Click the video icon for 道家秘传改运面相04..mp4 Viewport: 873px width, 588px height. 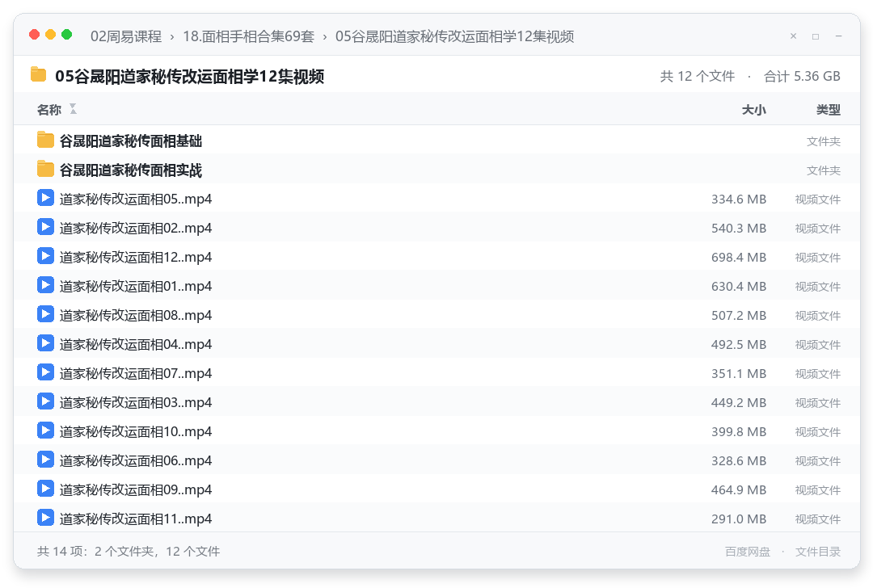(x=45, y=343)
